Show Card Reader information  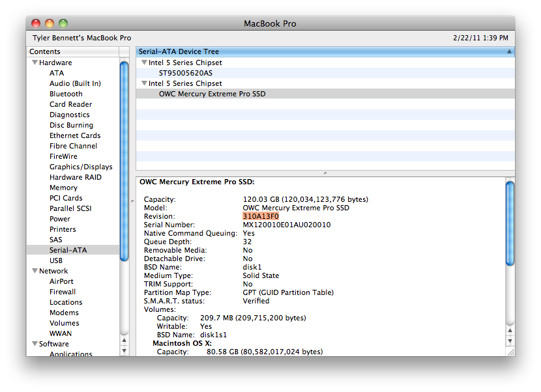[71, 104]
